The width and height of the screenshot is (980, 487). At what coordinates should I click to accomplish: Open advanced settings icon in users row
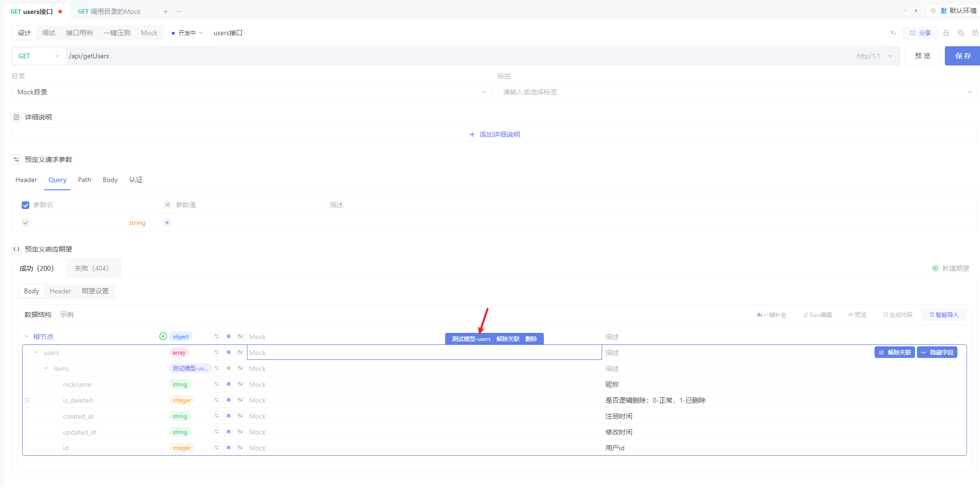tap(217, 352)
